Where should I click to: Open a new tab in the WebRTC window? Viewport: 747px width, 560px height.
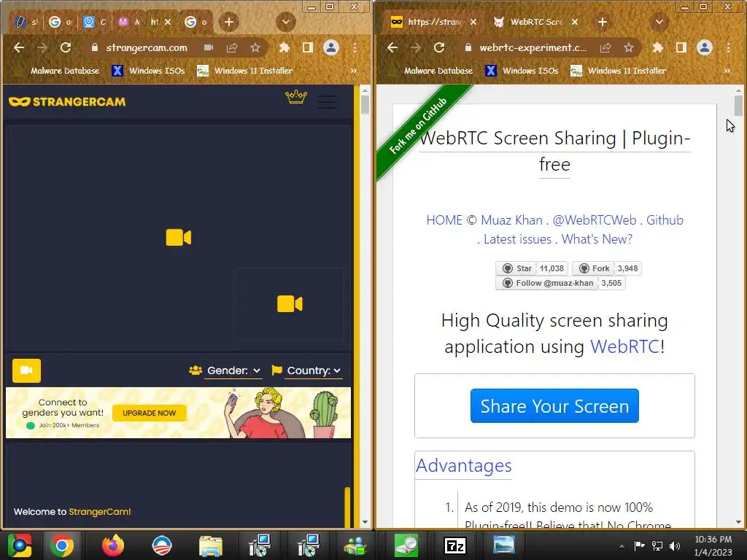click(603, 22)
